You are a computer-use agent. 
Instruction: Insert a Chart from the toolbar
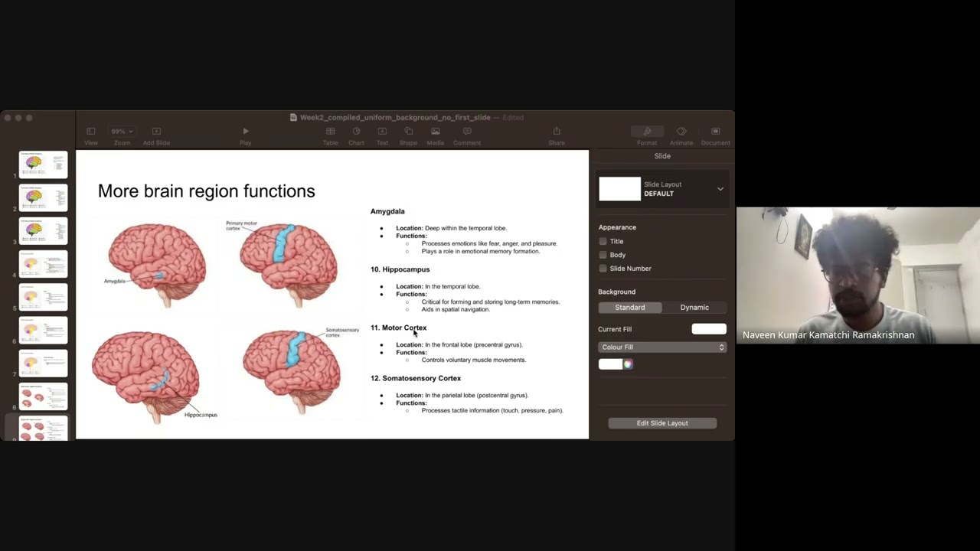(356, 135)
